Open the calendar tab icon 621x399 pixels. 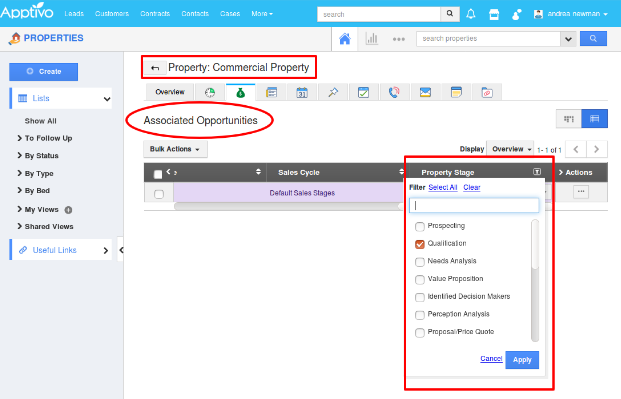pos(302,92)
